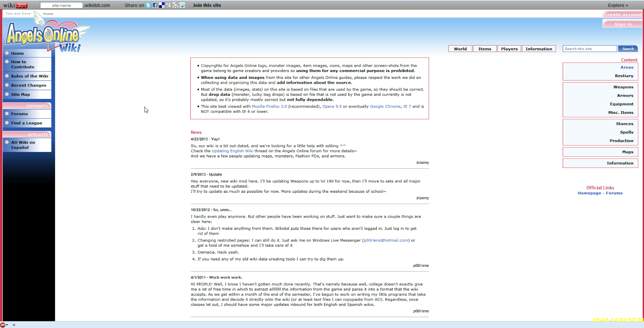644x328 pixels.
Task: Click the Search button
Action: (x=628, y=49)
